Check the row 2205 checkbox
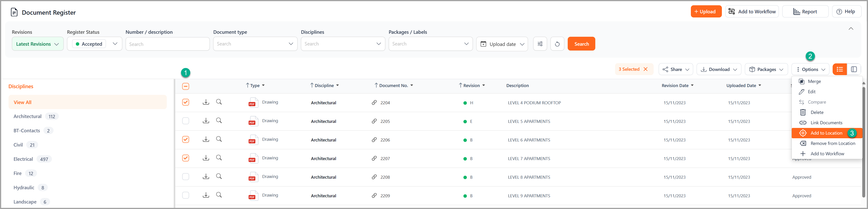The image size is (868, 209). [x=186, y=121]
